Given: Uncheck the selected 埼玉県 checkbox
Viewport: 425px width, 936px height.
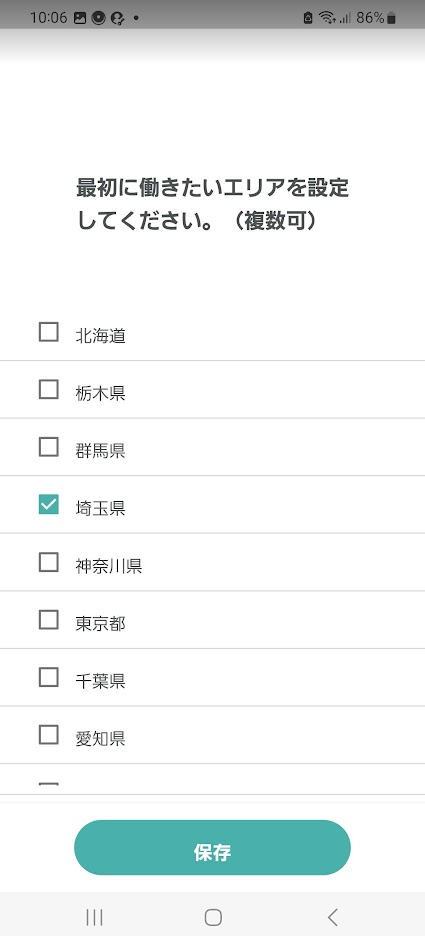Looking at the screenshot, I should [48, 505].
